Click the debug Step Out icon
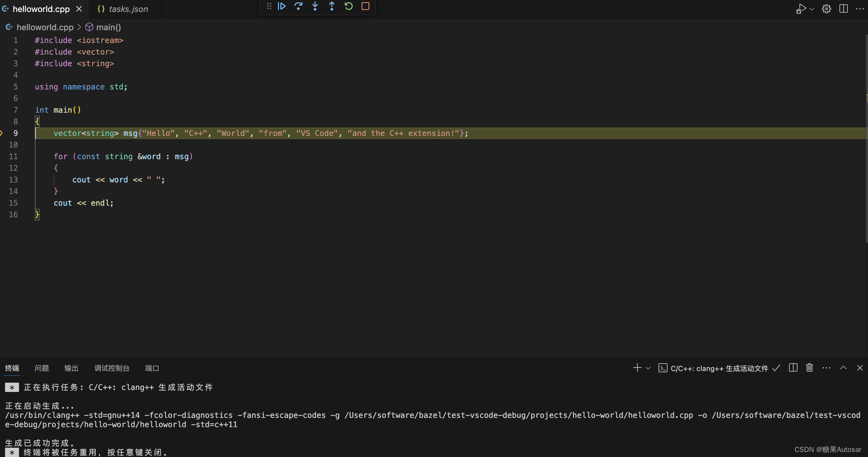The width and height of the screenshot is (868, 457). coord(332,6)
